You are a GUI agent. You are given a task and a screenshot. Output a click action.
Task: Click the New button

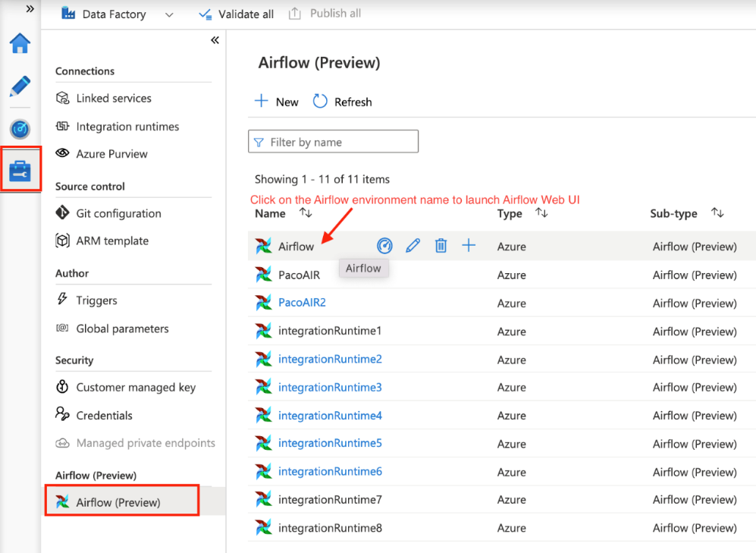pyautogui.click(x=277, y=102)
